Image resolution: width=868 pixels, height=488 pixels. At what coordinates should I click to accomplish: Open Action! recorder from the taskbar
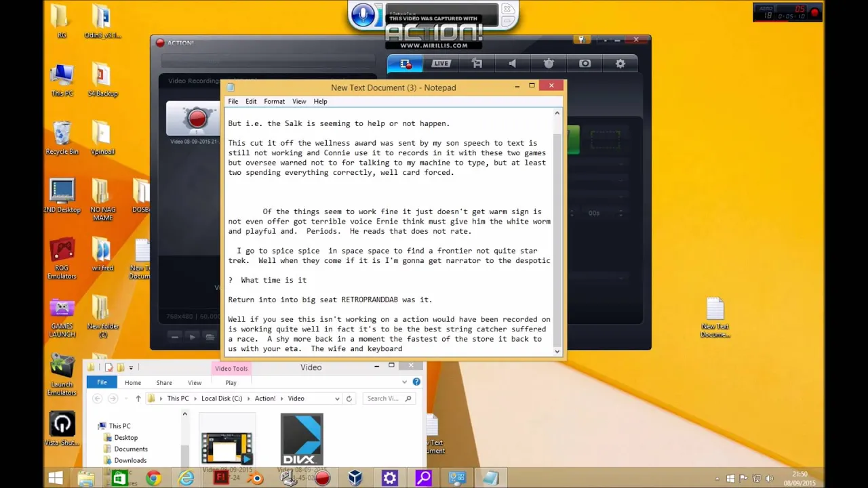[x=322, y=478]
